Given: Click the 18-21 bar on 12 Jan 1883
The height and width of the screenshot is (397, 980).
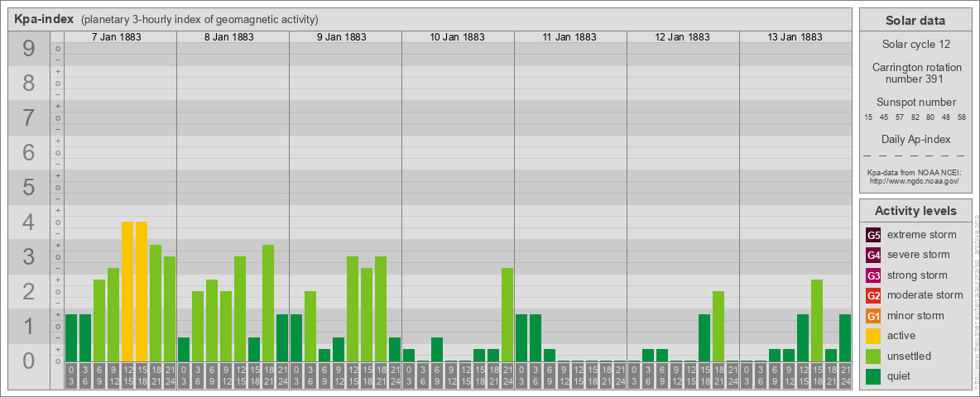Looking at the screenshot, I should point(718,327).
